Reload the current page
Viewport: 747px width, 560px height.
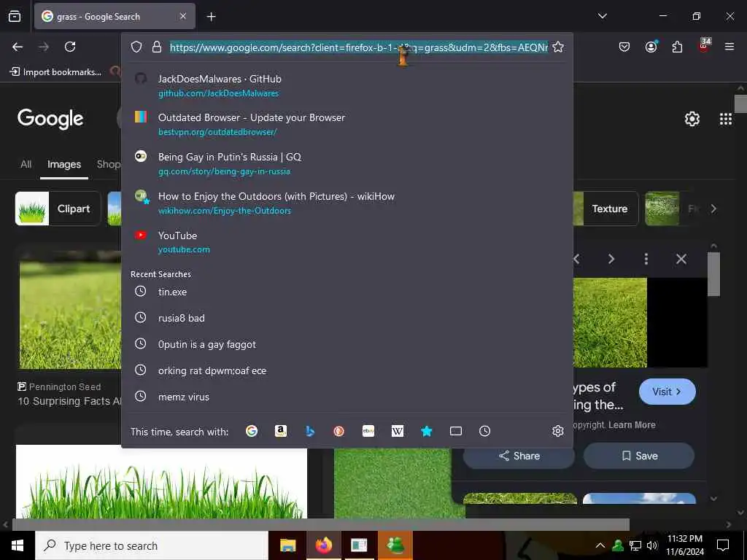[70, 47]
